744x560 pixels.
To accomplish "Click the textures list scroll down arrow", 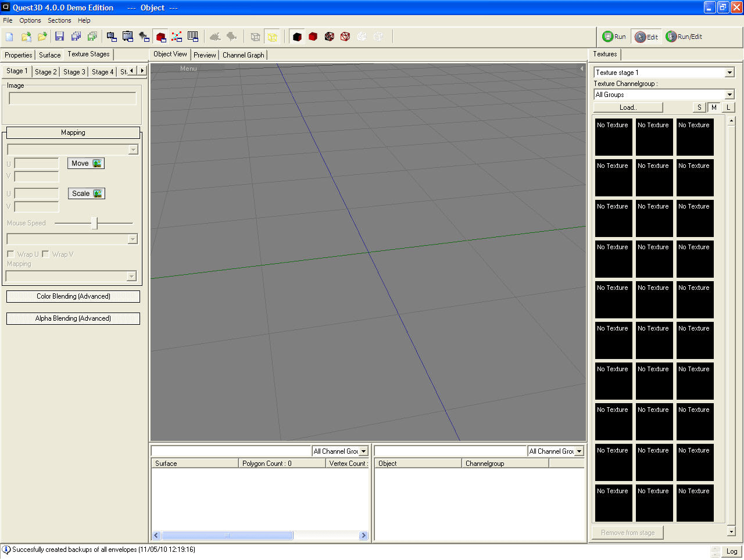I will click(731, 531).
